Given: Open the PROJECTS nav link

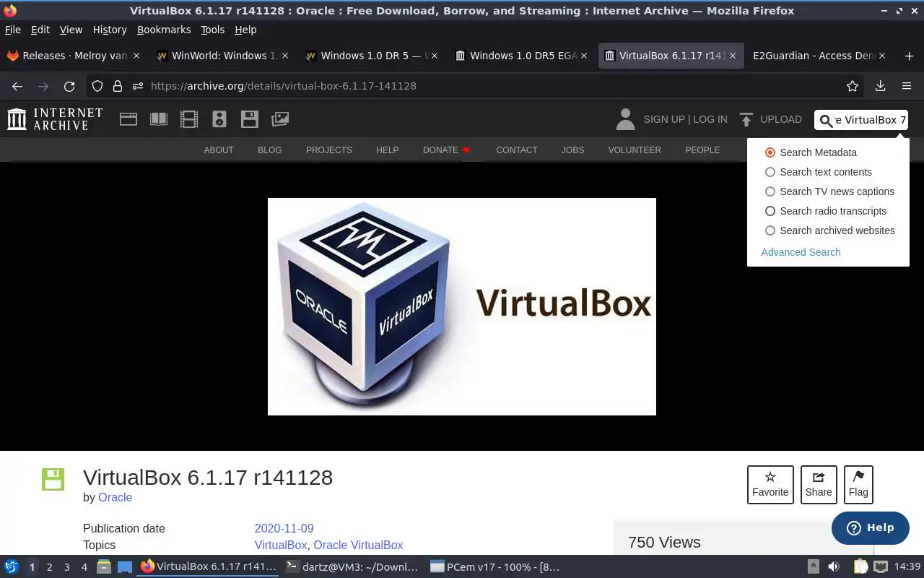Looking at the screenshot, I should point(329,150).
